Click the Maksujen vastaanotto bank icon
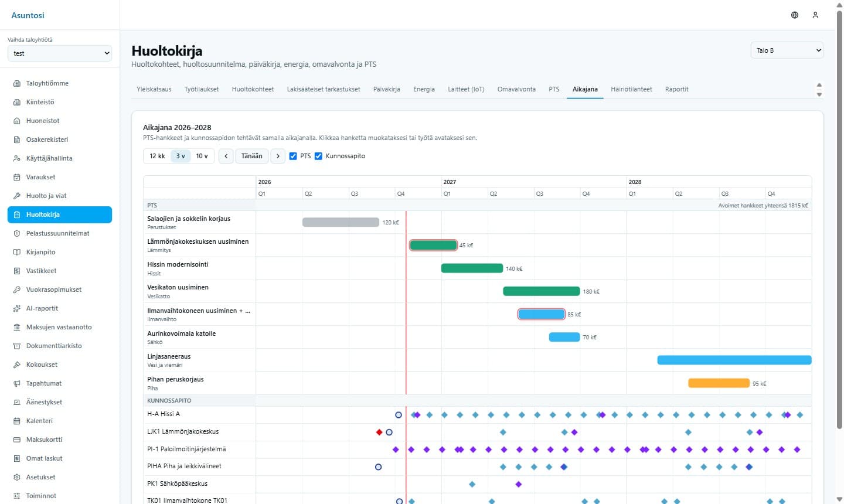Image resolution: width=844 pixels, height=504 pixels. [17, 327]
